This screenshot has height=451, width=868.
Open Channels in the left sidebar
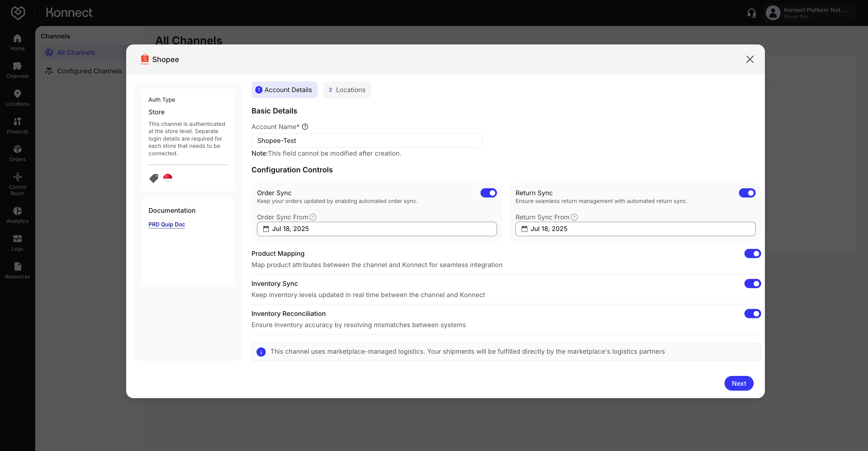17,70
